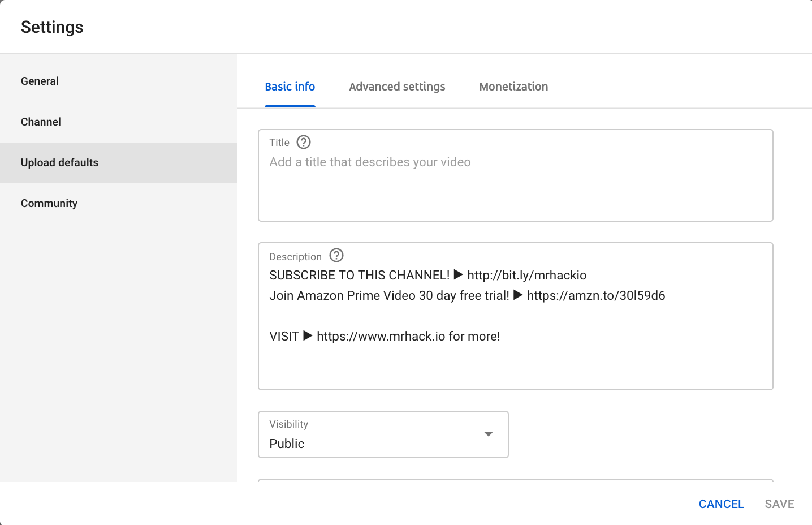
Task: Click the CANCEL button
Action: [x=721, y=504]
